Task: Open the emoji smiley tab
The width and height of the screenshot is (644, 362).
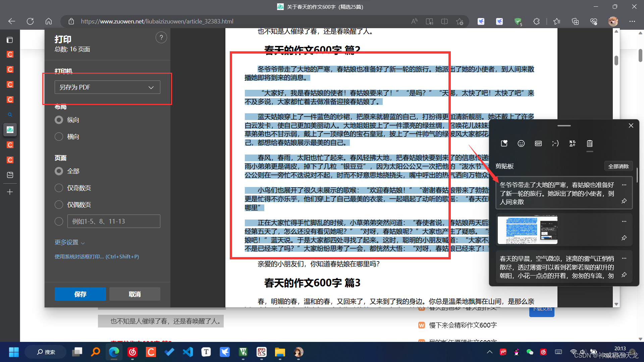Action: click(521, 143)
